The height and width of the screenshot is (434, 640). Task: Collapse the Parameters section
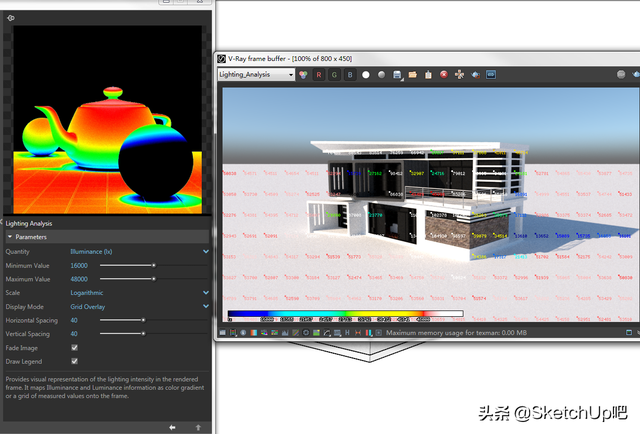(10, 237)
